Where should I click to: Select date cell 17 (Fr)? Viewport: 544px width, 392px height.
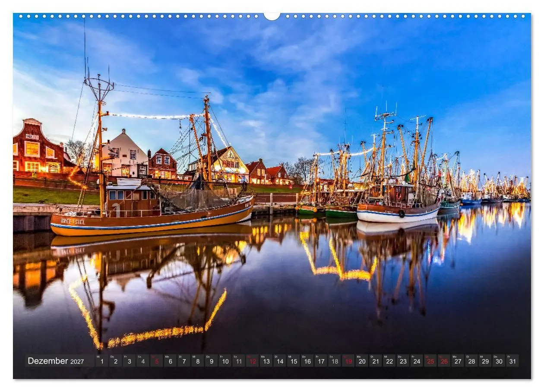tap(321, 361)
